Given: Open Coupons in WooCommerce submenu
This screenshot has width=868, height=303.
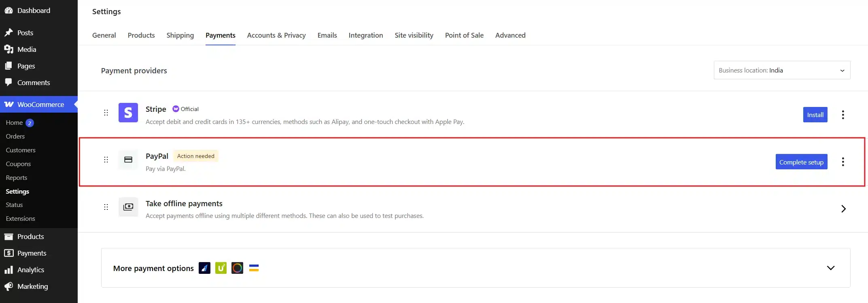Looking at the screenshot, I should pyautogui.click(x=18, y=164).
